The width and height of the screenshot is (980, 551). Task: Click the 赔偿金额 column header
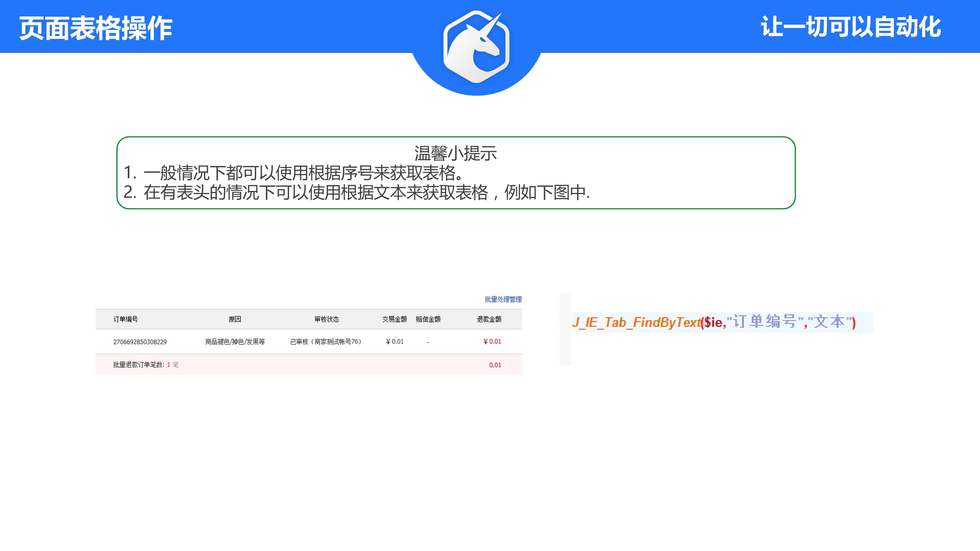pos(428,319)
